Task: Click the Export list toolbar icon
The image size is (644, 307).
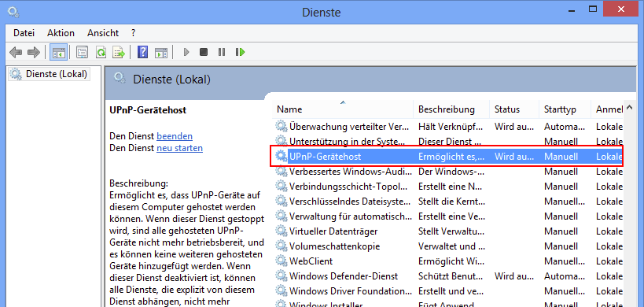Action: click(119, 52)
